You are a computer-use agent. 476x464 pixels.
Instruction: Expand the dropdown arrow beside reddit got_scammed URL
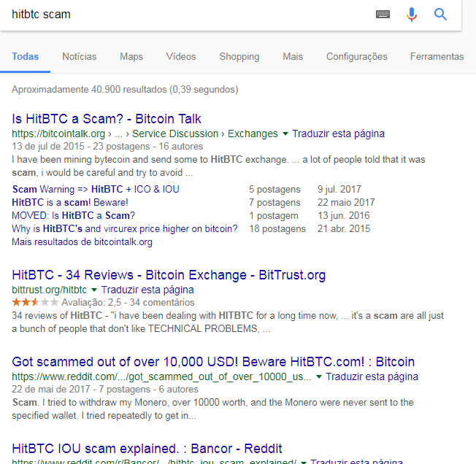pyautogui.click(x=319, y=376)
